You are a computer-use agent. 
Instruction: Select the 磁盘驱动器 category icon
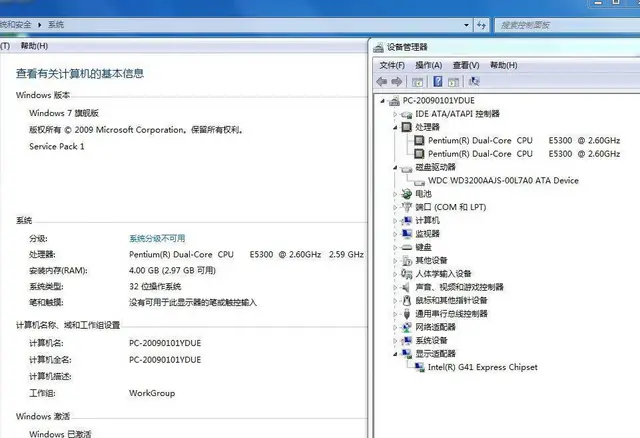coord(407,168)
